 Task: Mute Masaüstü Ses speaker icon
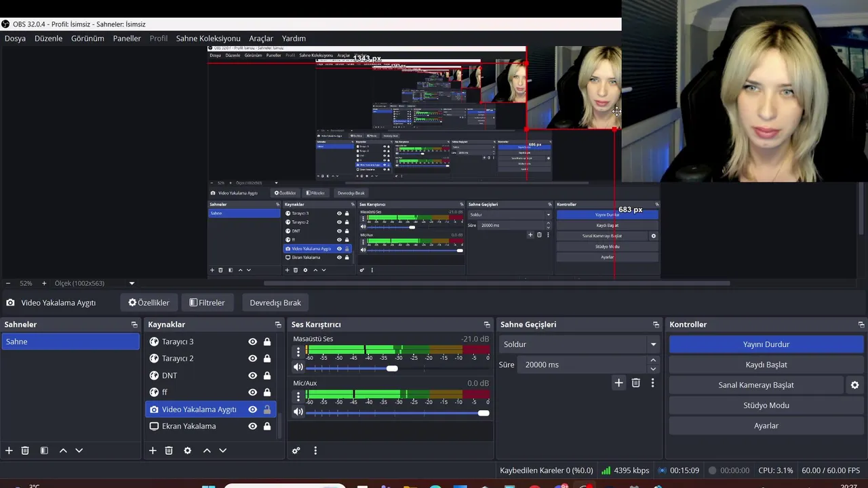[x=298, y=367]
